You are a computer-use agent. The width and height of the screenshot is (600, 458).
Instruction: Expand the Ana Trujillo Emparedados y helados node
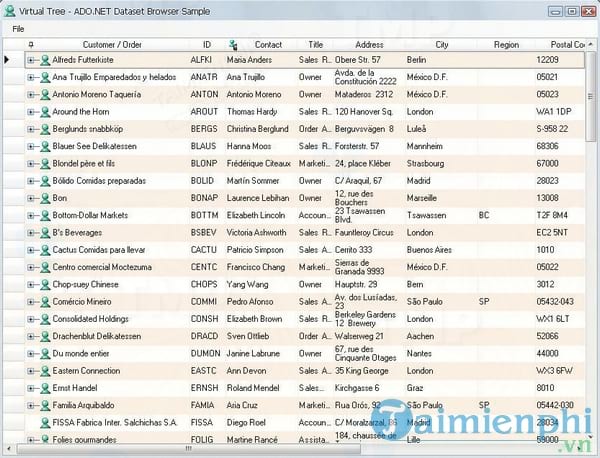[x=32, y=77]
